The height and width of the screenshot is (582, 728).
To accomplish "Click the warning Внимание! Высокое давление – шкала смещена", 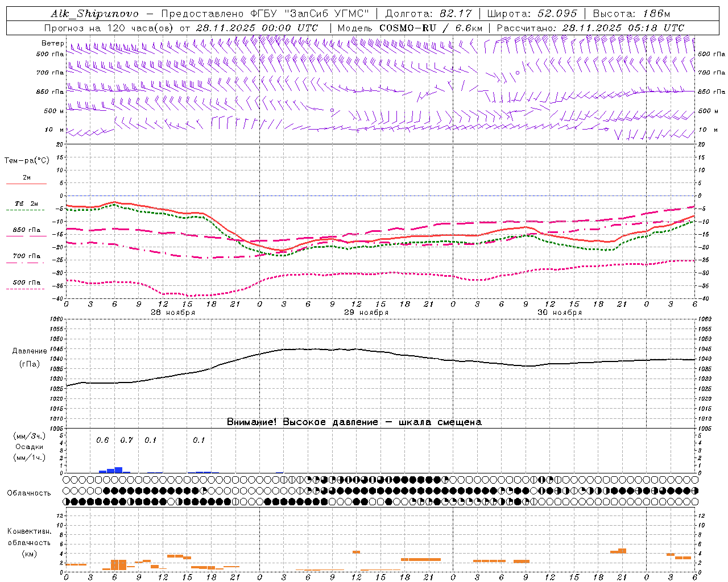I will tap(354, 422).
